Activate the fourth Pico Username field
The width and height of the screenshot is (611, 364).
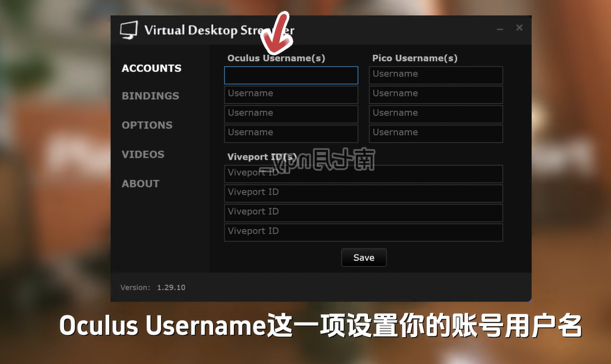coord(436,134)
